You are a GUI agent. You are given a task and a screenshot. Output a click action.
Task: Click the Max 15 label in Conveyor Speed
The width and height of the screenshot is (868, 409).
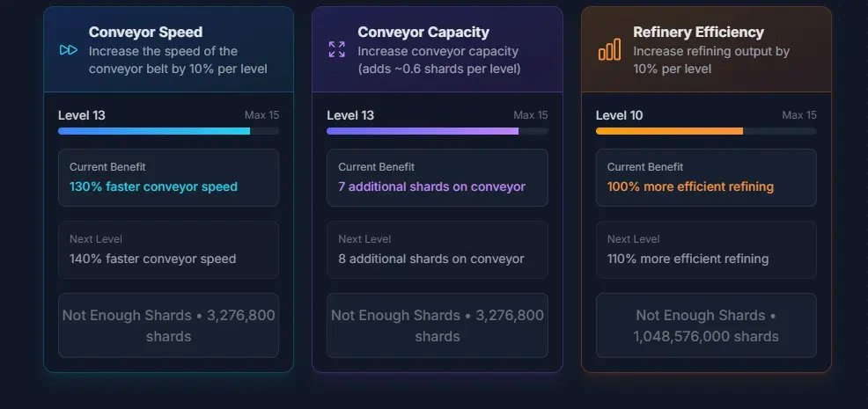261,115
